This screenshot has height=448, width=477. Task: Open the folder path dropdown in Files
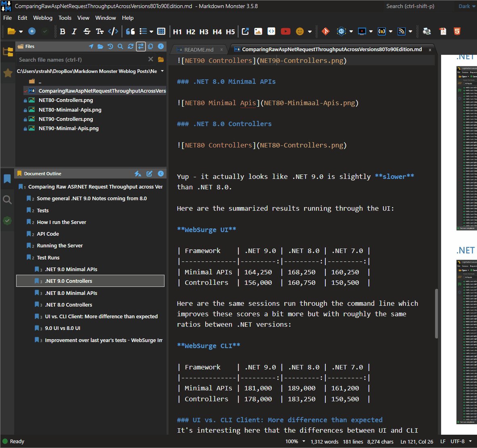coord(163,71)
